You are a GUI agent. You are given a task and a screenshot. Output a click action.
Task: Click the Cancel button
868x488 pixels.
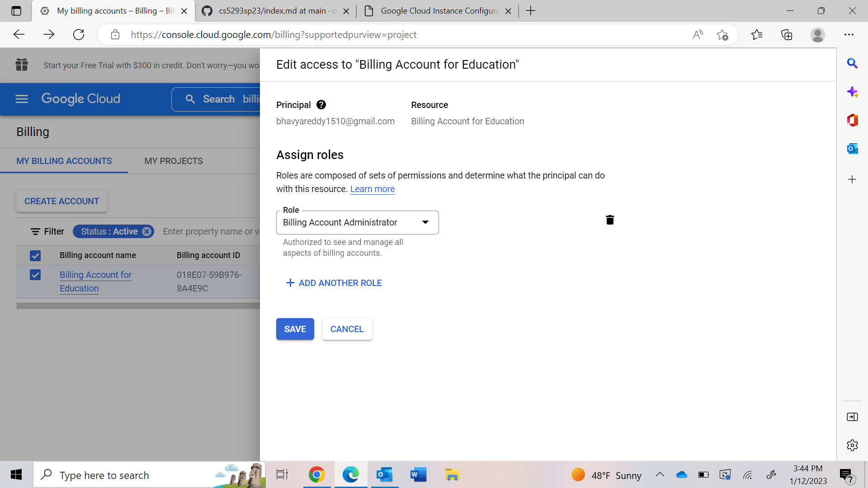pyautogui.click(x=347, y=329)
